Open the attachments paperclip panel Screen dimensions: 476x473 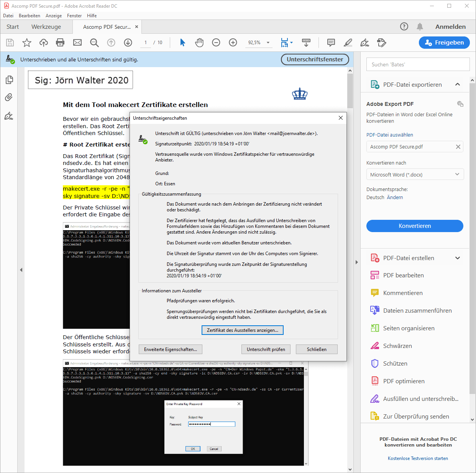click(9, 97)
